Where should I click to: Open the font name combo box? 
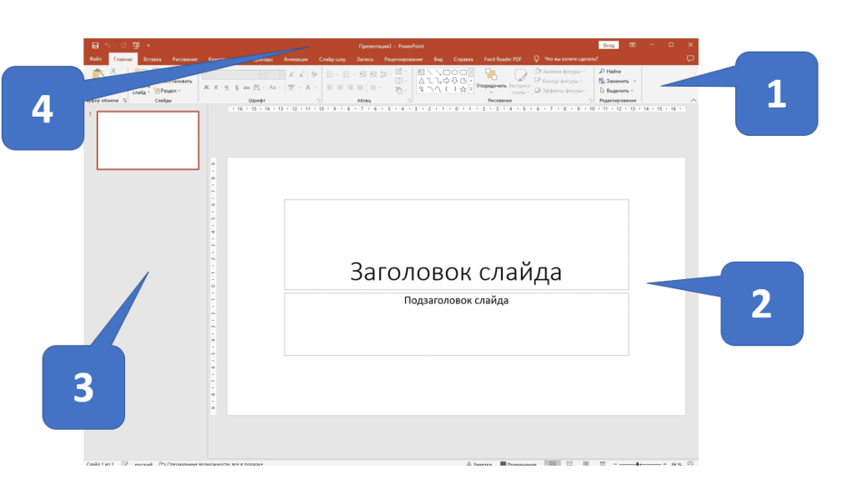pos(233,74)
